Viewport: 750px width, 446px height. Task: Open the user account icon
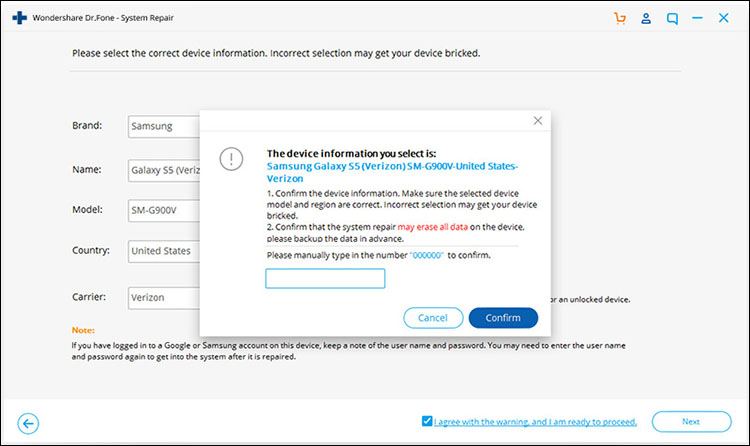[646, 18]
